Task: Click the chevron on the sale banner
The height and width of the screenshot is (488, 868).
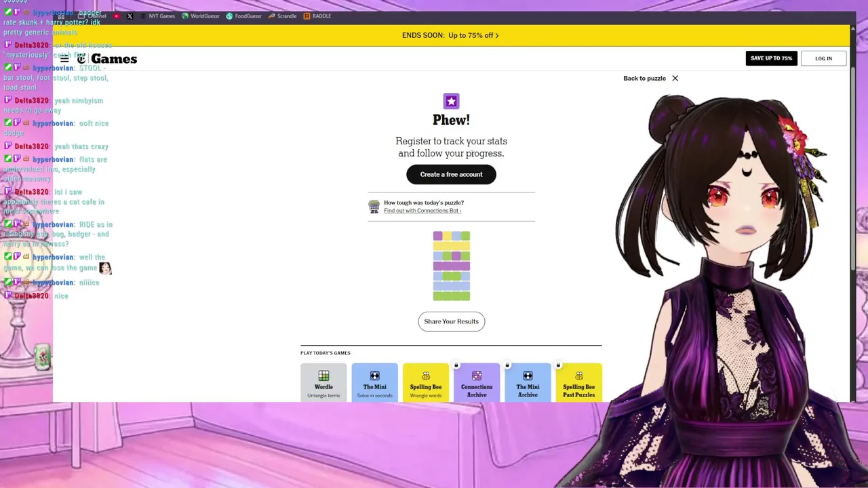Action: 497,35
